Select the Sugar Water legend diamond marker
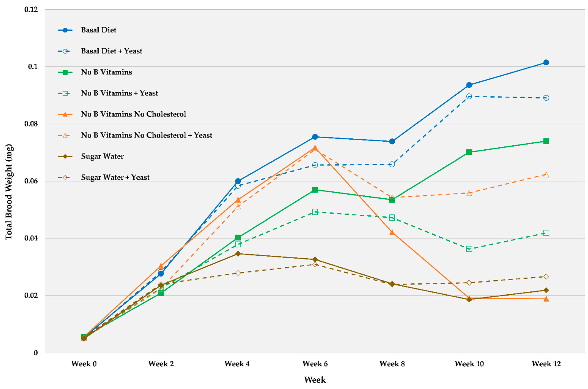 click(65, 157)
